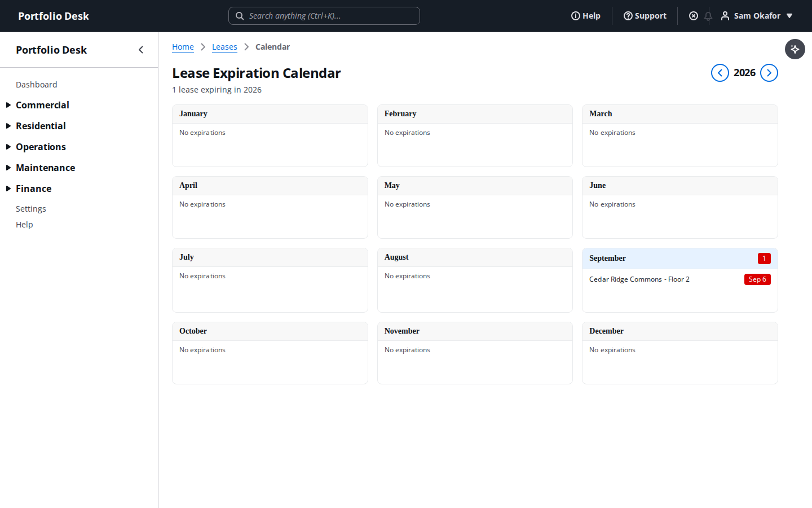
Task: Select the January month header
Action: tap(270, 114)
